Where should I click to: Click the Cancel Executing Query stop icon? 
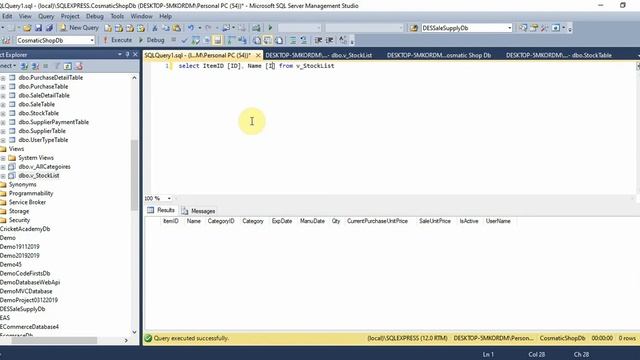click(x=173, y=40)
